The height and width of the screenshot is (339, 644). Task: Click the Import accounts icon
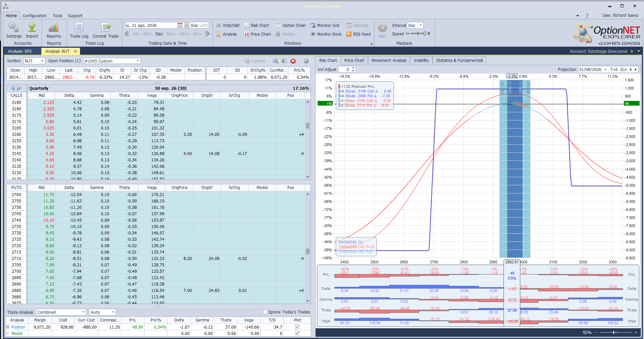pos(32,30)
